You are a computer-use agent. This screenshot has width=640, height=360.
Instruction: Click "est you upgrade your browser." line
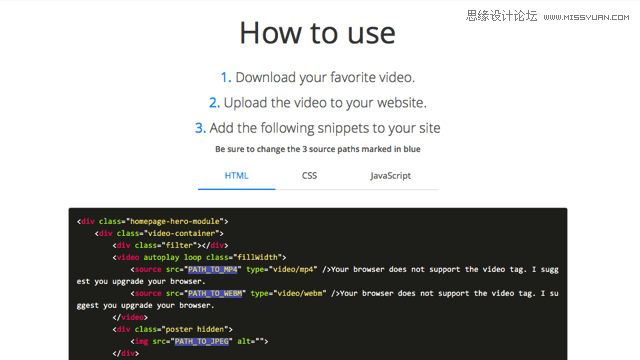pyautogui.click(x=141, y=282)
